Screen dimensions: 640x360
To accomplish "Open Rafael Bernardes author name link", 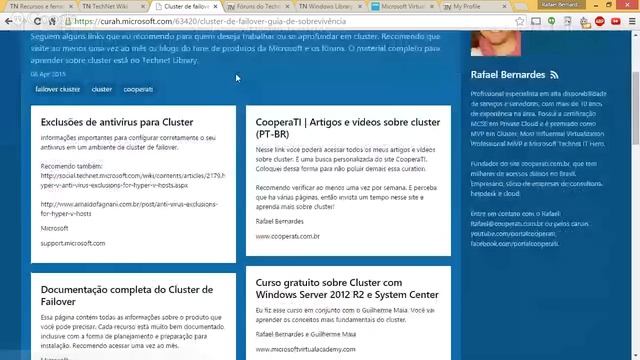I will tap(508, 75).
